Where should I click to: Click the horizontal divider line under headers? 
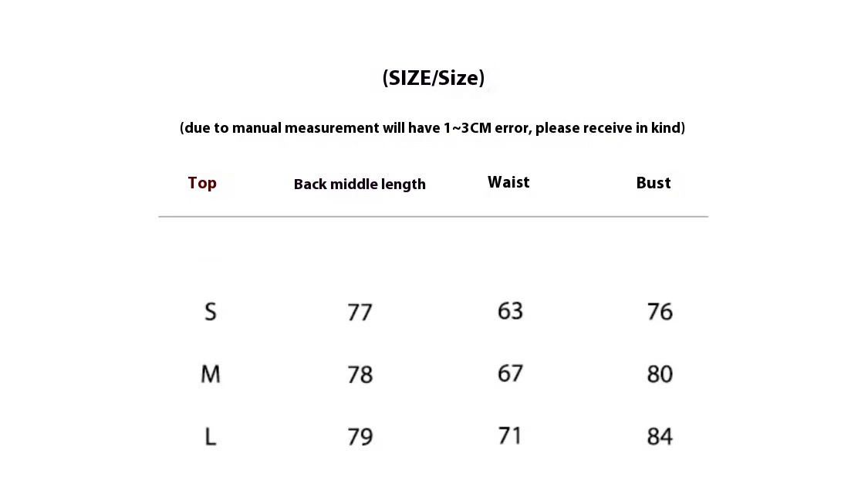434,216
